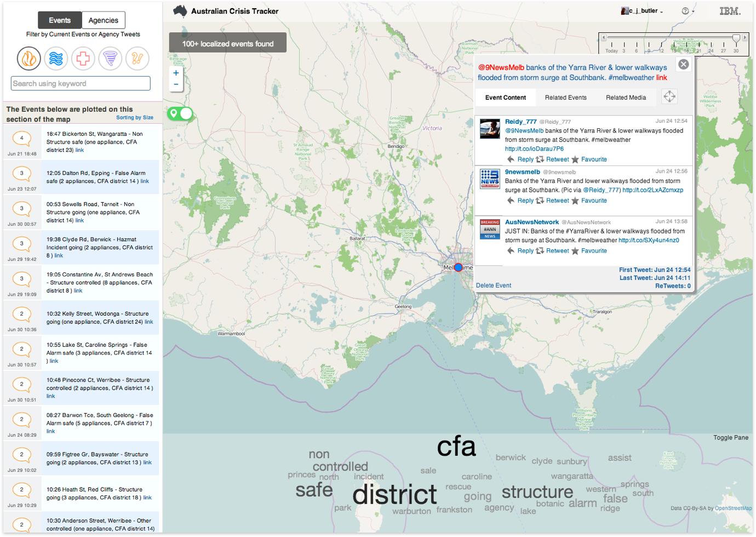
Task: Zoom in on the map
Action: point(176,73)
